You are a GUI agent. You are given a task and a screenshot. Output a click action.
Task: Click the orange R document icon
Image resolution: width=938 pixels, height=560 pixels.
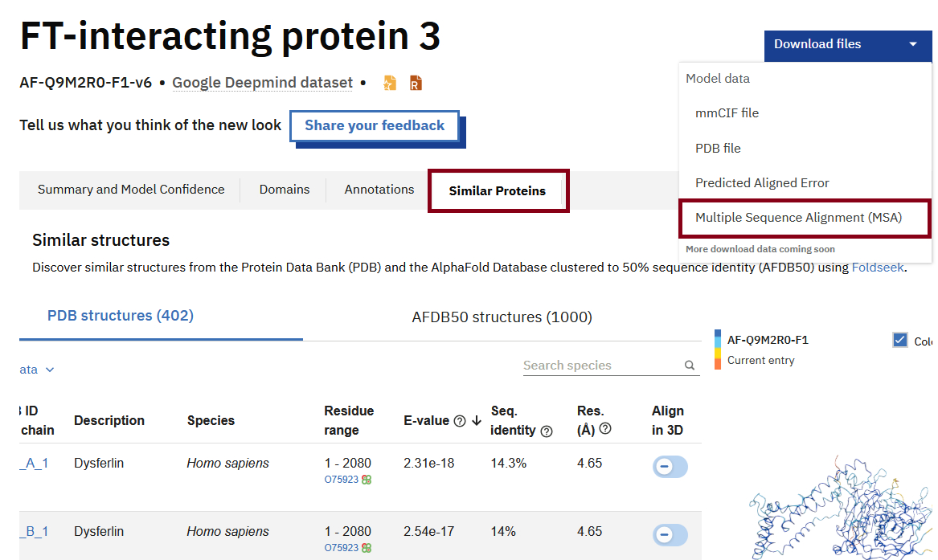click(x=416, y=83)
